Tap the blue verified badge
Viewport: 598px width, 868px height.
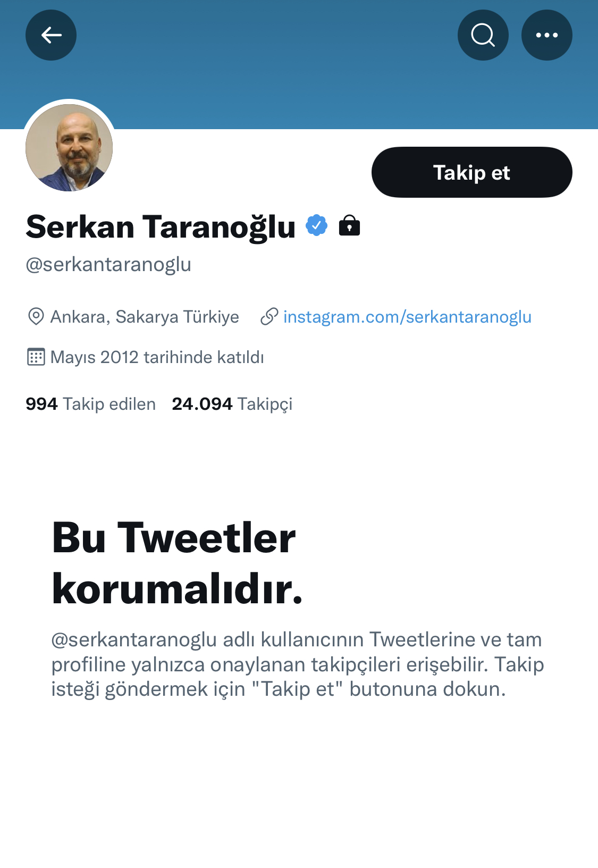[x=317, y=225]
